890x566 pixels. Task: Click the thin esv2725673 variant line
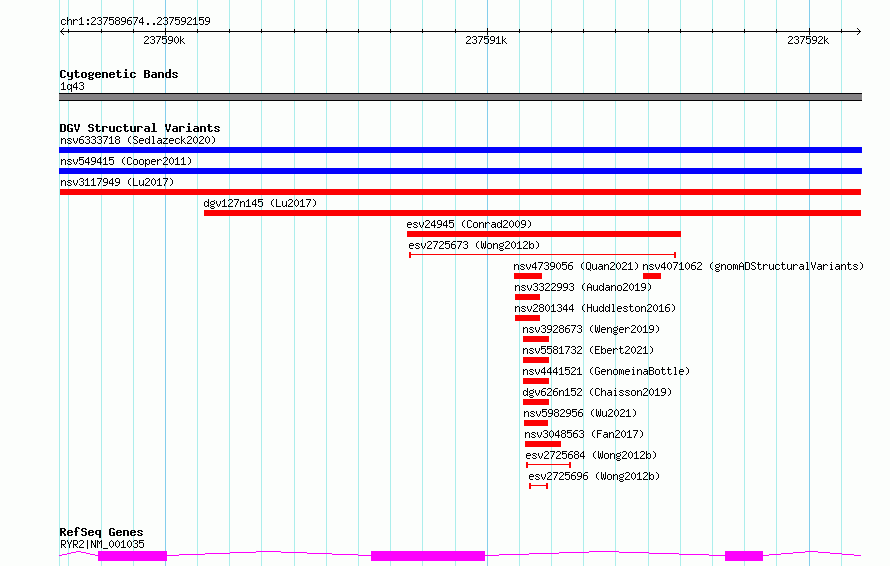click(x=543, y=255)
